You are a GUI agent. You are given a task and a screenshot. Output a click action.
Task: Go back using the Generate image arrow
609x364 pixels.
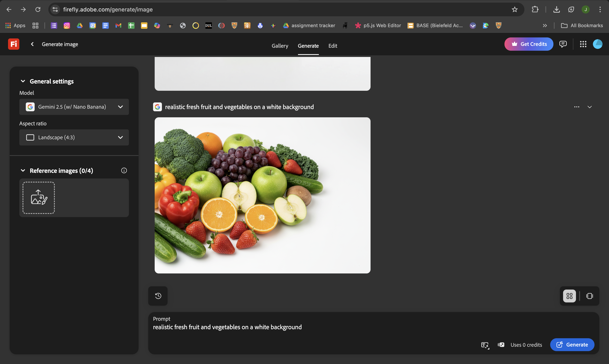click(32, 44)
